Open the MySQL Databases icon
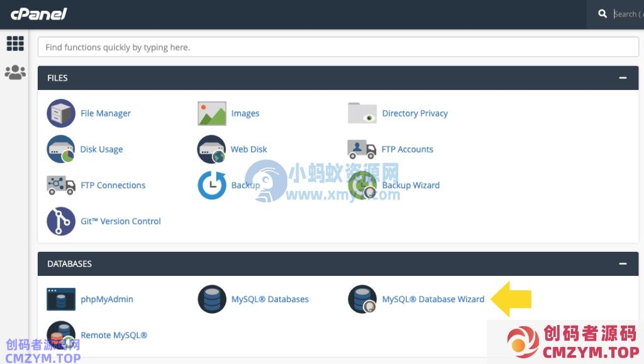Viewport: 644px width, 364px height. pyautogui.click(x=212, y=299)
